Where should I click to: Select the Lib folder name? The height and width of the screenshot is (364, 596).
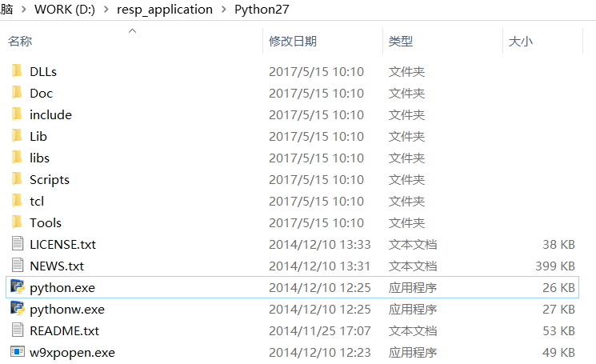(x=38, y=137)
